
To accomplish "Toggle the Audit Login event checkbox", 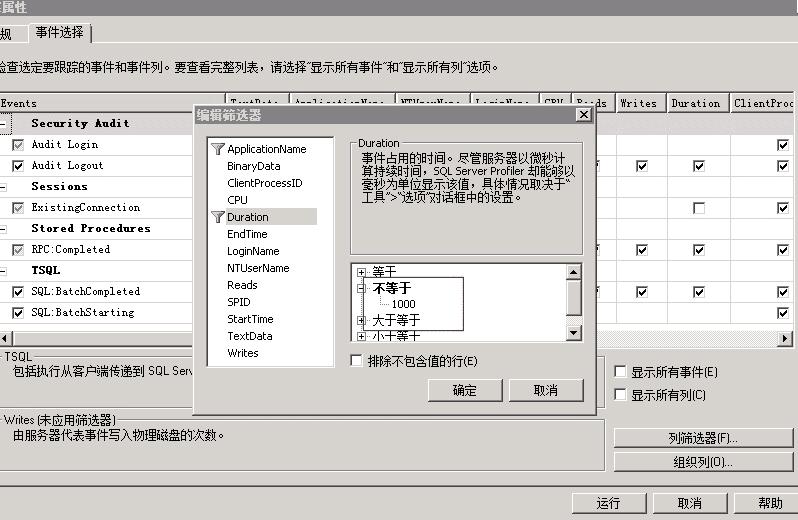I will [x=18, y=145].
